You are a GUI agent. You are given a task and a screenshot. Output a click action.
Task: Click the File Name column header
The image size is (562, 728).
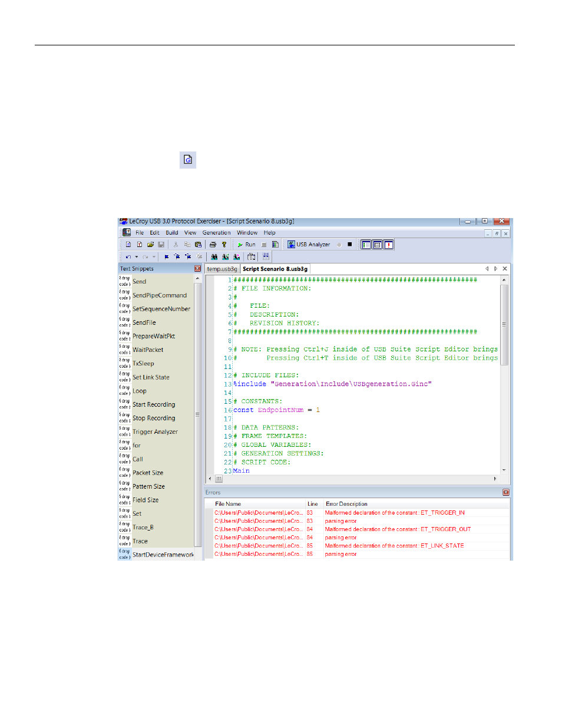[228, 504]
